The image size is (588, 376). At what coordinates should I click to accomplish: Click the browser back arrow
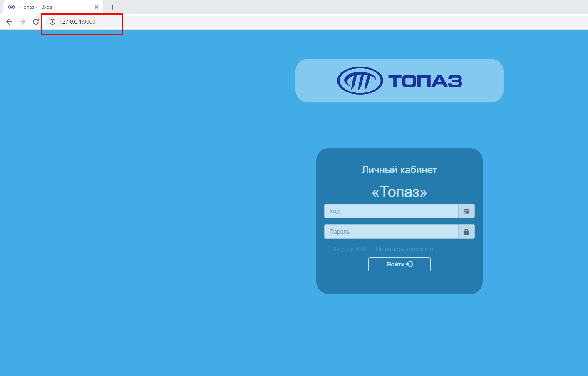(x=9, y=22)
